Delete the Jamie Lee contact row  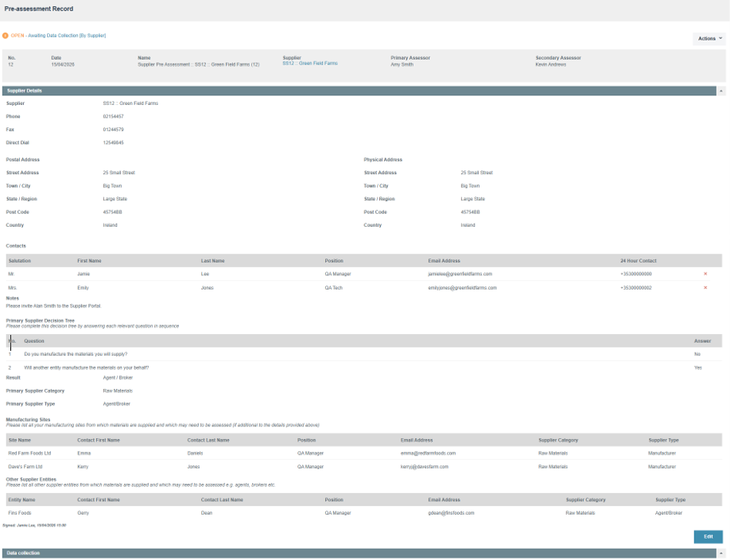(x=705, y=274)
